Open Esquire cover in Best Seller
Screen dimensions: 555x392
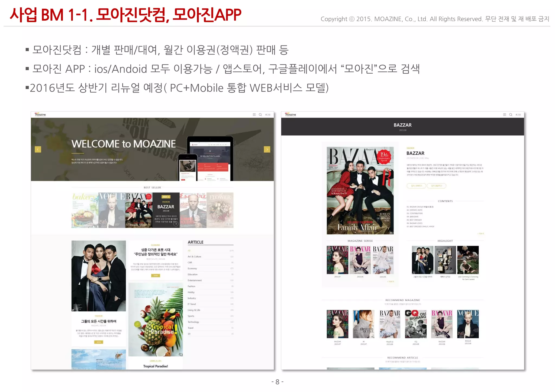point(193,210)
